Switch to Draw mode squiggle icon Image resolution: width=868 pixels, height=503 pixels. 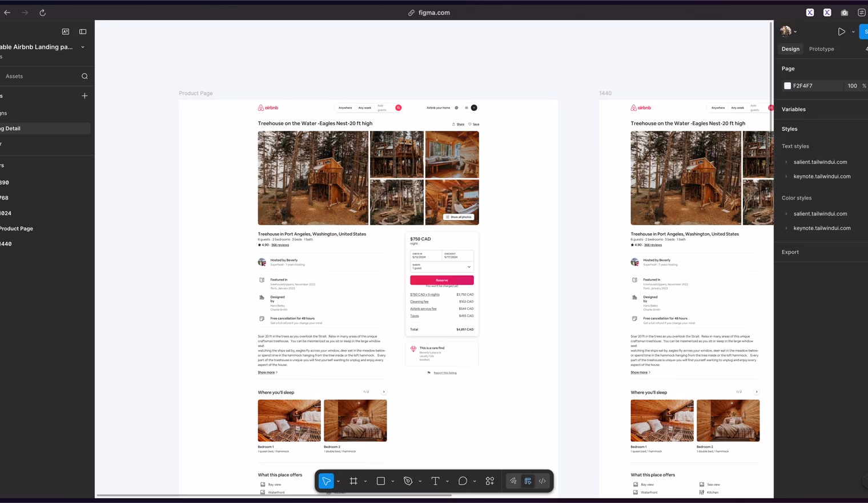[513, 481]
